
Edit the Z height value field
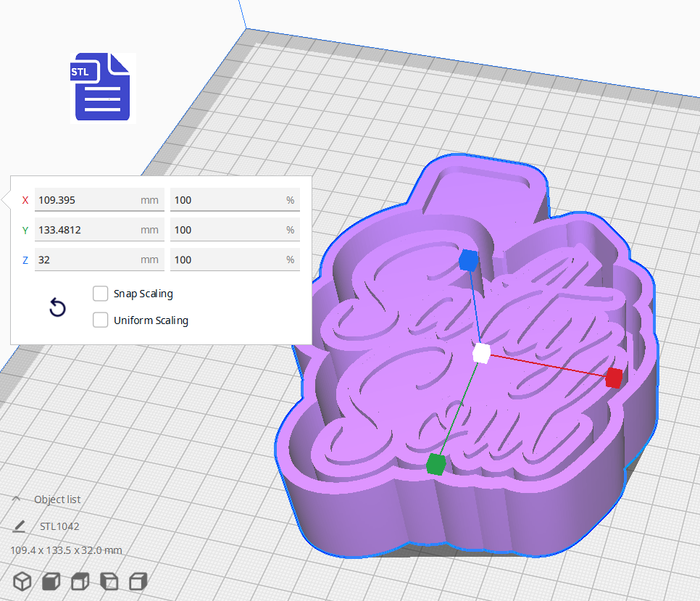(99, 259)
